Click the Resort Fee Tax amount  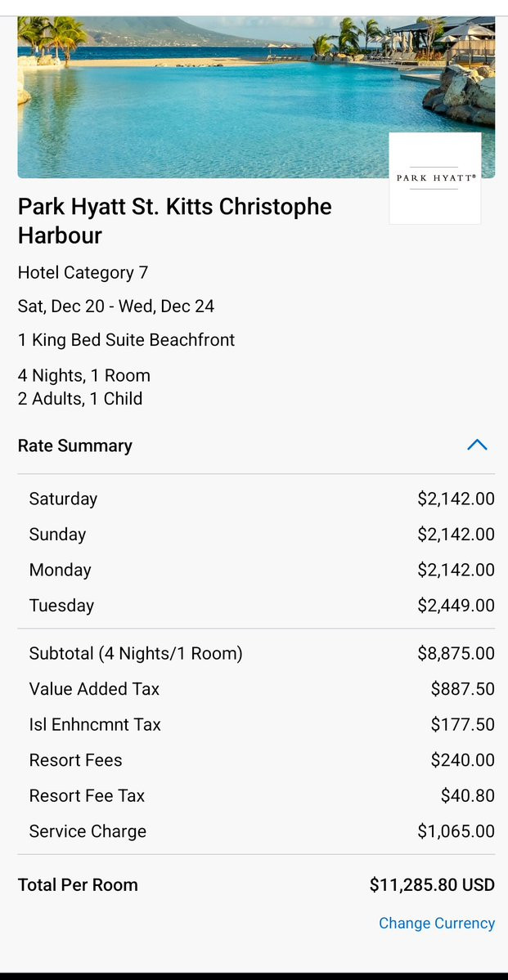pyautogui.click(x=467, y=796)
